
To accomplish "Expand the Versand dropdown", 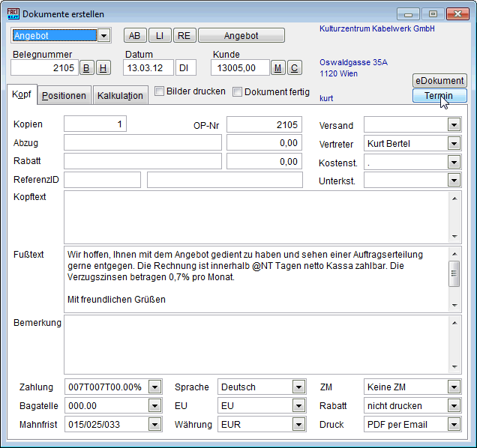I will coord(454,125).
